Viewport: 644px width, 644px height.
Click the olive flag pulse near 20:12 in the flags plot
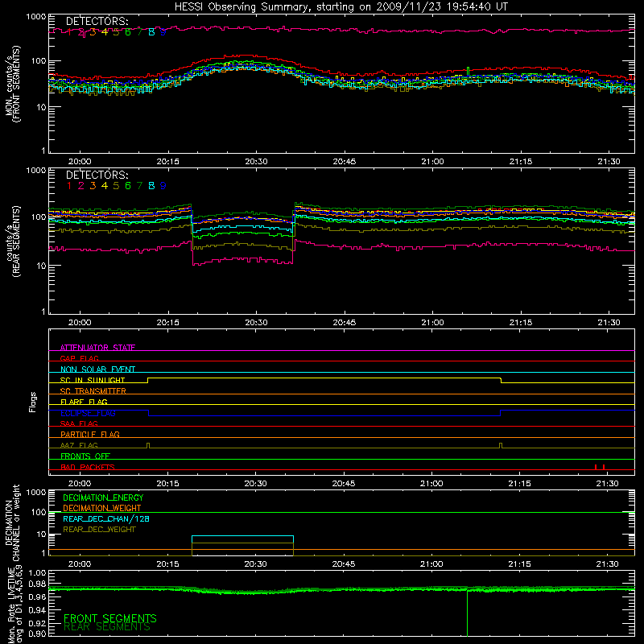(148, 446)
